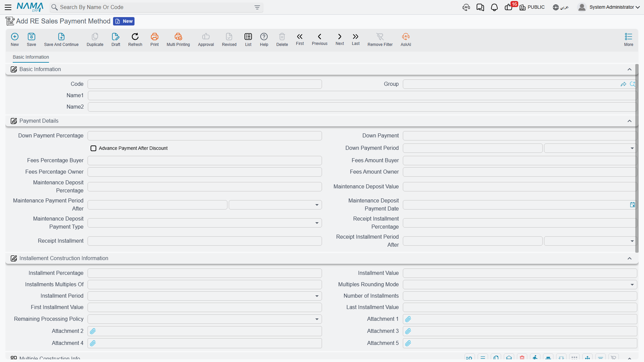Click the Number of Installments field
Screen dimensions: 644x362
[x=520, y=296]
